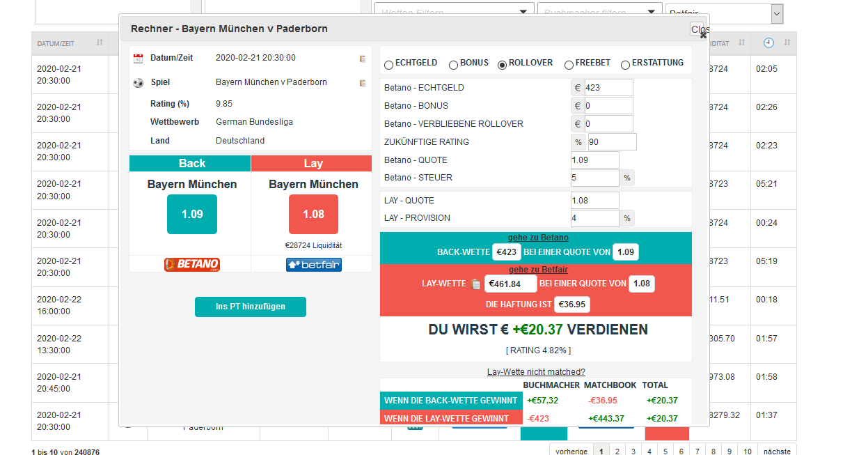Open pagination page 9
This screenshot has height=455, width=868.
[x=729, y=452]
